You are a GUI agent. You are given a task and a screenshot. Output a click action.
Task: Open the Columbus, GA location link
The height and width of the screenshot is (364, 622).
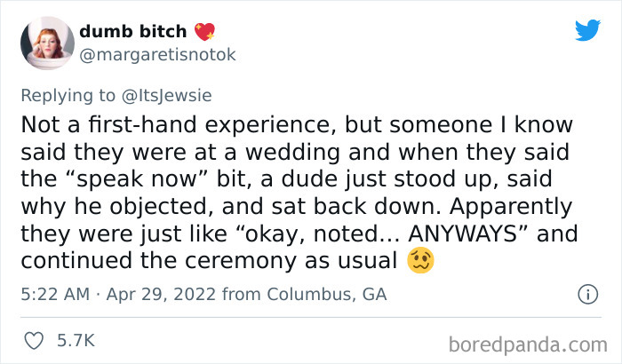coord(326,294)
